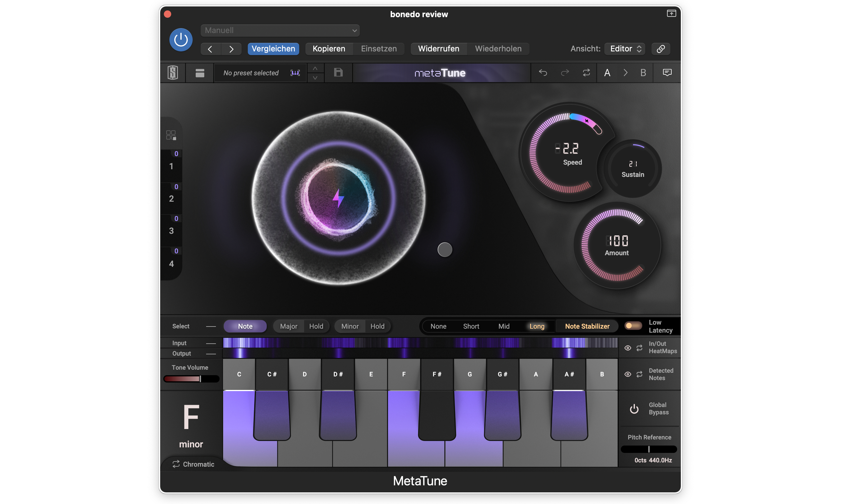The image size is (841, 504).
Task: Click the comment bubble icon
Action: 667,73
